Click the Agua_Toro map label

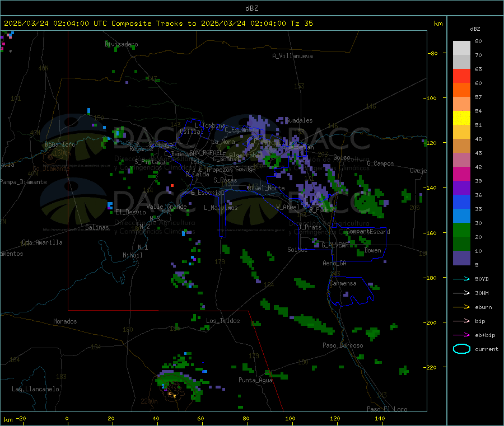point(60,144)
